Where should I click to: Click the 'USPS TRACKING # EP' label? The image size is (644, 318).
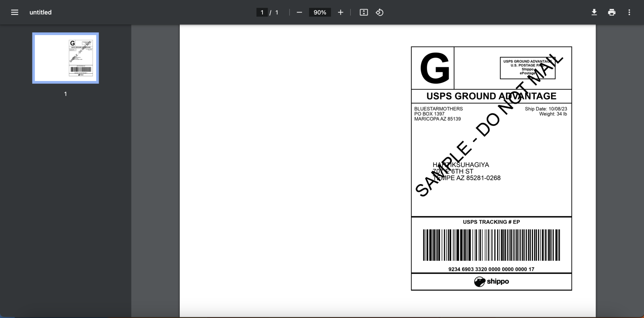tap(491, 222)
